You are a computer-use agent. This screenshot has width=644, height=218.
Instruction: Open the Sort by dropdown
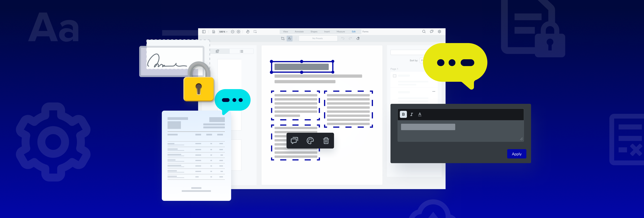pyautogui.click(x=422, y=60)
